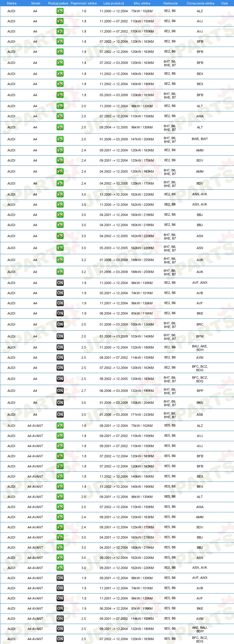Click the petrol icon in the A4 2.0 ALT 11.2000 row
Image resolution: width=234 pixels, height=644 pixels.
(60, 106)
